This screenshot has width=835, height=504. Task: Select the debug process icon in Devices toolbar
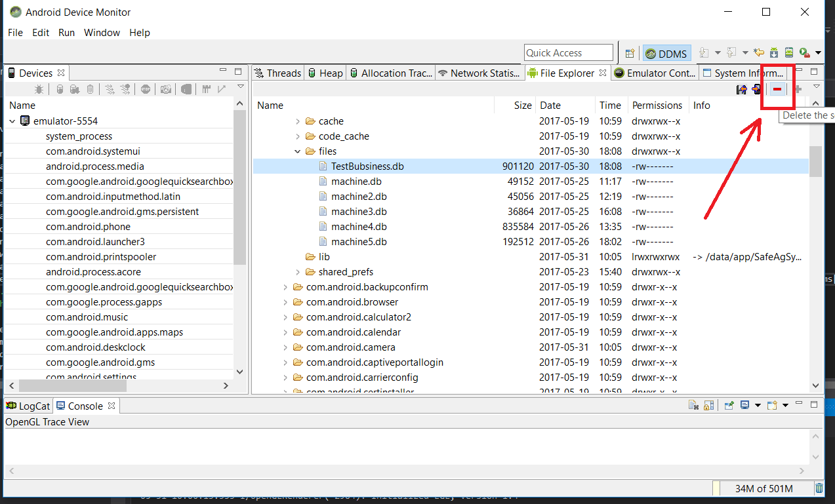coord(40,88)
